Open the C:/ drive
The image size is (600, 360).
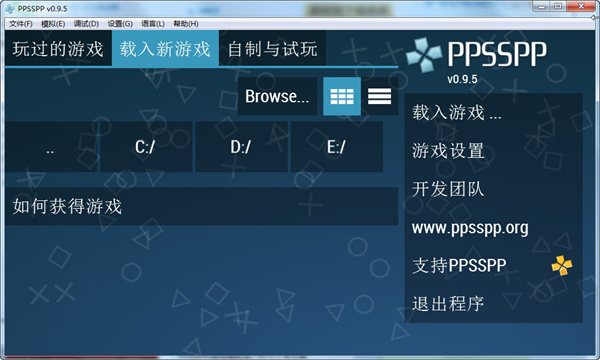(x=145, y=147)
